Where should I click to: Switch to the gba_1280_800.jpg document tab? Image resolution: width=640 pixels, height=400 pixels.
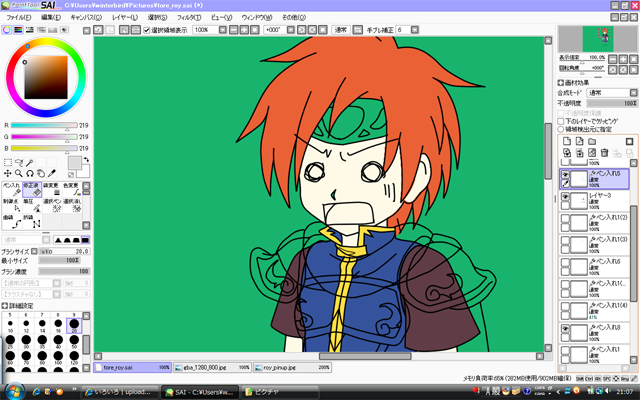point(212,367)
